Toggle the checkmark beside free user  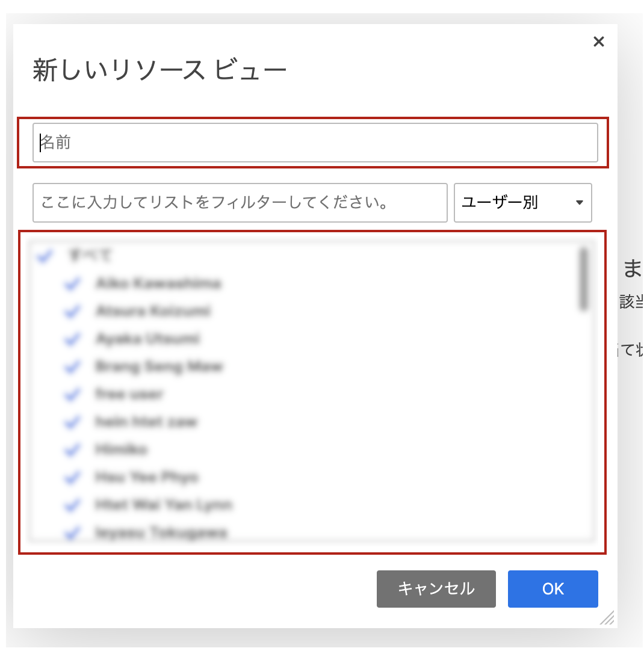[72, 394]
